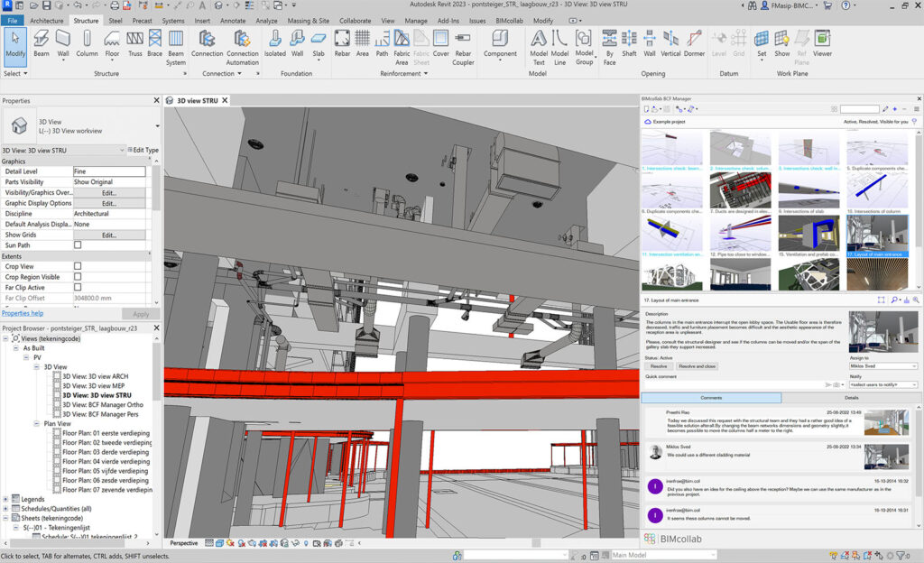924x563 pixels.
Task: Open the work plane Viewer
Action: pyautogui.click(x=822, y=43)
